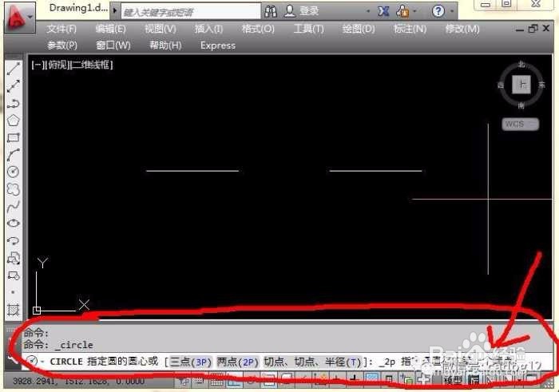Image resolution: width=559 pixels, height=392 pixels.
Task: Click the [-] viewport control label
Action: (x=37, y=65)
